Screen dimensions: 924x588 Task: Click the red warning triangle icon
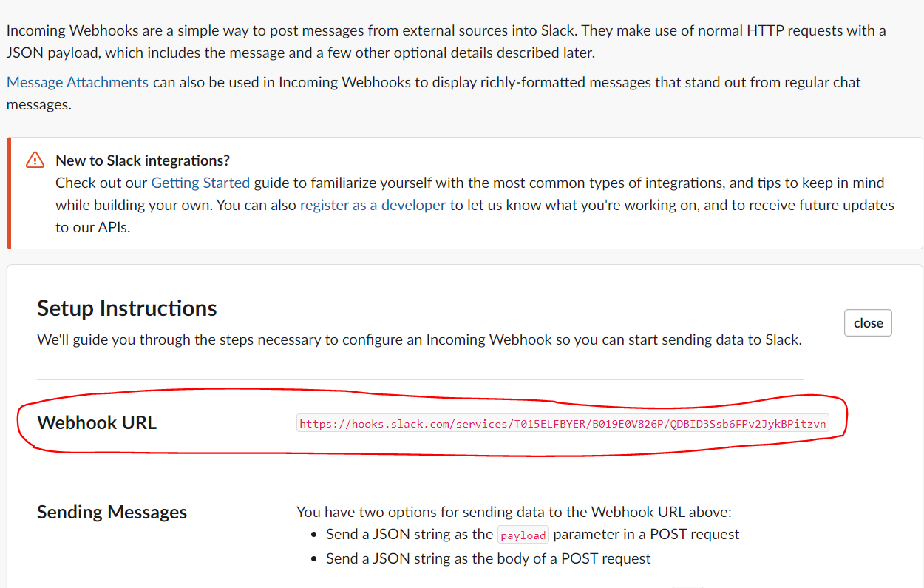click(35, 160)
